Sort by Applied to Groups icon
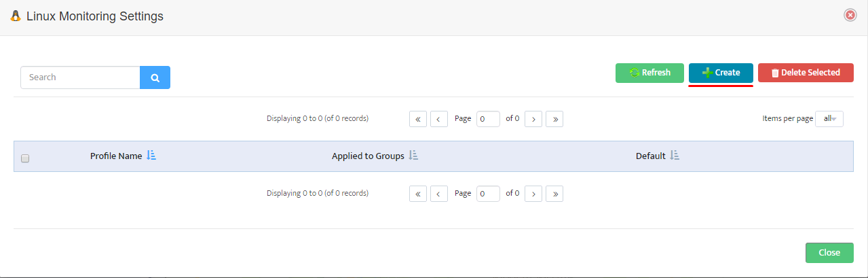Image resolution: width=868 pixels, height=278 pixels. (413, 156)
